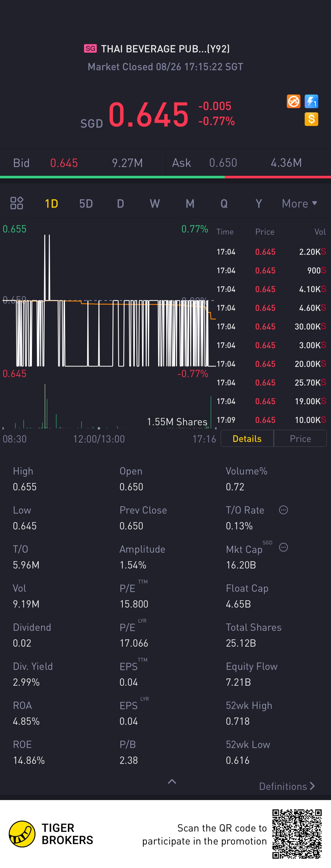The width and height of the screenshot is (331, 868).
Task: Switch to 5D chart period
Action: click(86, 204)
